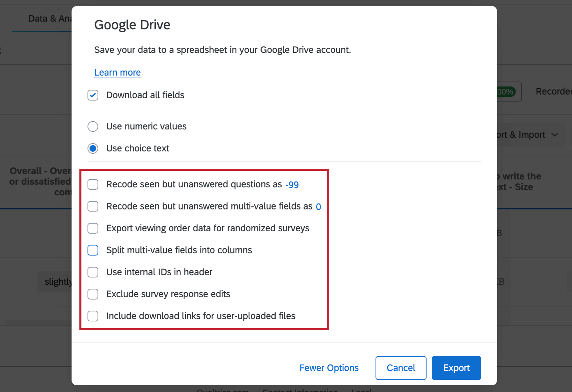Click the Recorded column header in background

click(x=553, y=91)
